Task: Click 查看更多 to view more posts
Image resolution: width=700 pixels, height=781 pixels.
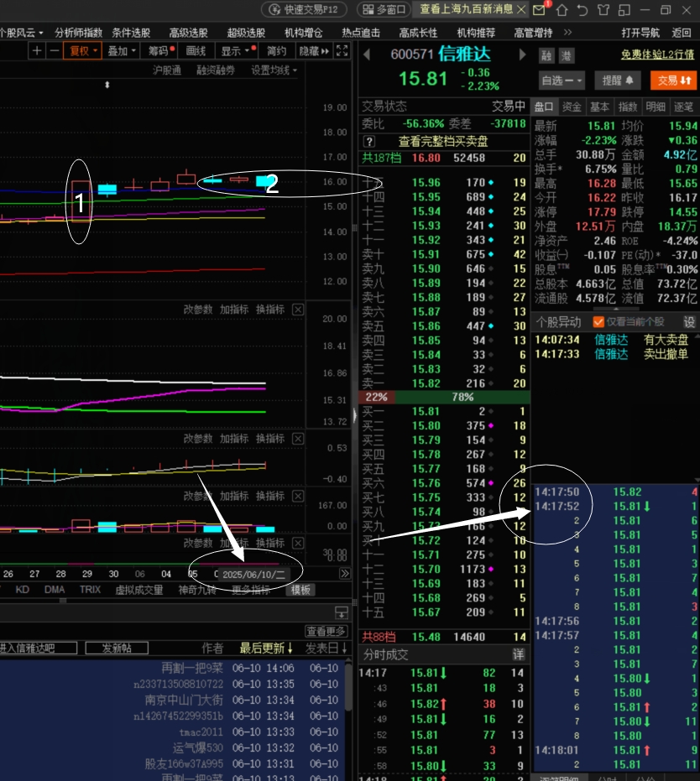Action: pyautogui.click(x=326, y=632)
